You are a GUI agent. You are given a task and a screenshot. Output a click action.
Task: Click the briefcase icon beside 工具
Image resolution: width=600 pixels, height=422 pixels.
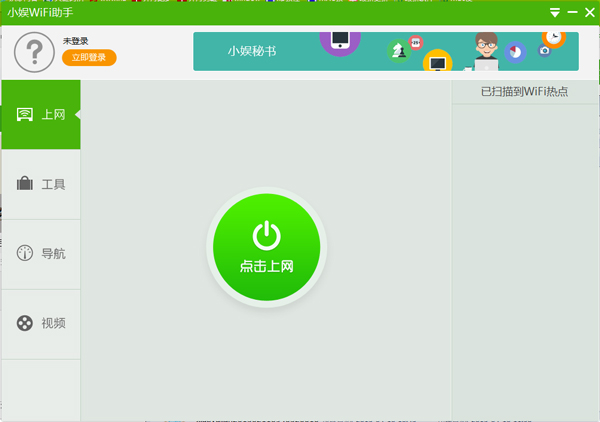25,184
